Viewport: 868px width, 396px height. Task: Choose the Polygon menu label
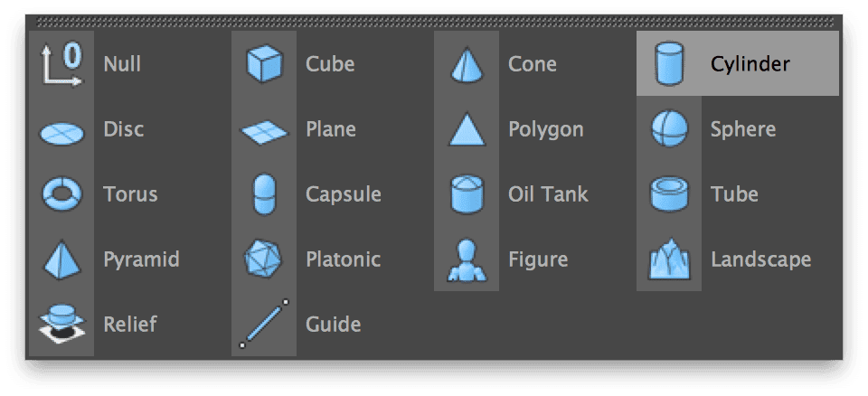pyautogui.click(x=545, y=129)
